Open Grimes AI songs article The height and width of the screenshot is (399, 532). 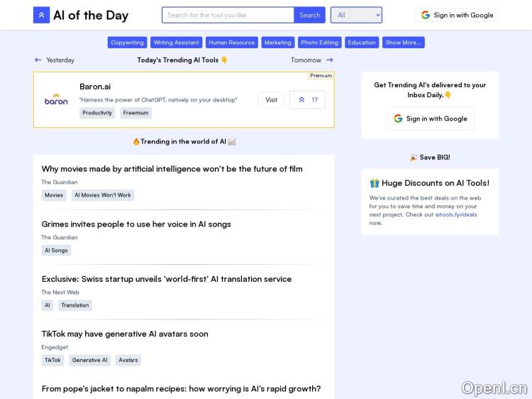point(136,224)
